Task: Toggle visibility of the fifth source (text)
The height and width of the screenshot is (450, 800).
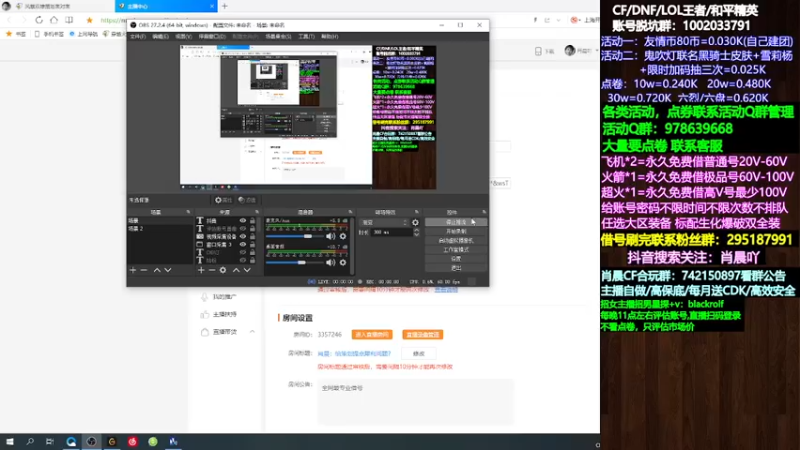Action: coord(243,252)
